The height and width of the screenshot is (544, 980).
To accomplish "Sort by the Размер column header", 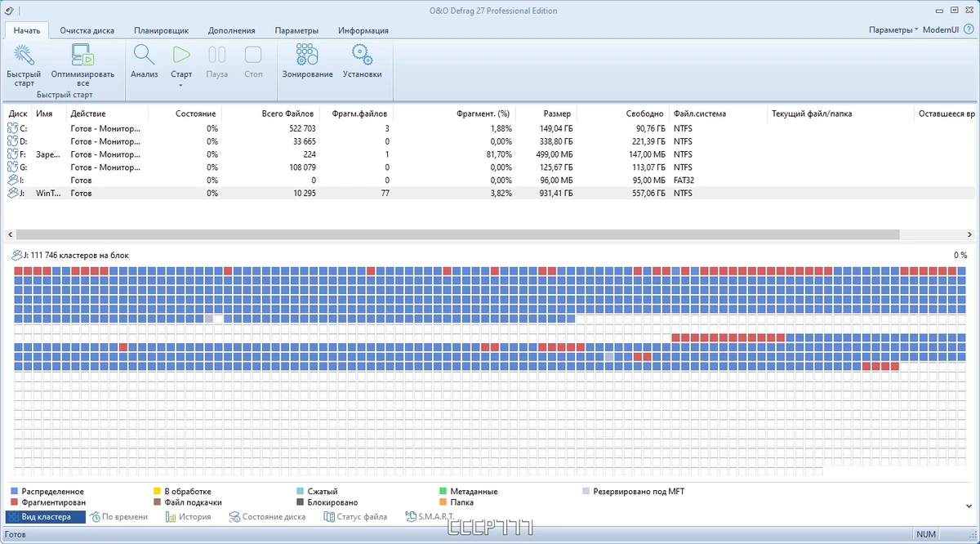I will [557, 114].
